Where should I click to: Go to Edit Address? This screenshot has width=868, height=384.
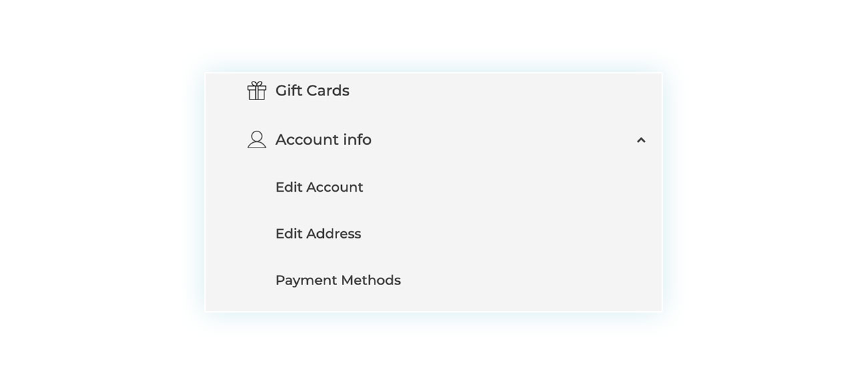click(318, 234)
